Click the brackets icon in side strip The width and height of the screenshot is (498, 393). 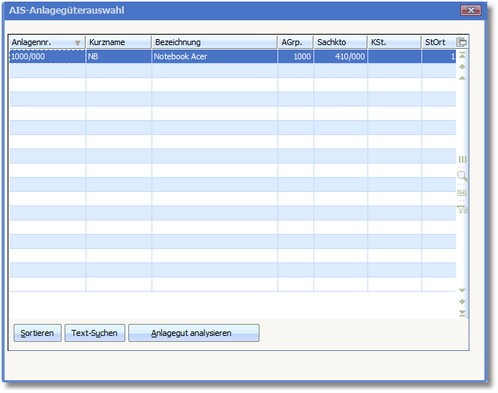coord(462,159)
